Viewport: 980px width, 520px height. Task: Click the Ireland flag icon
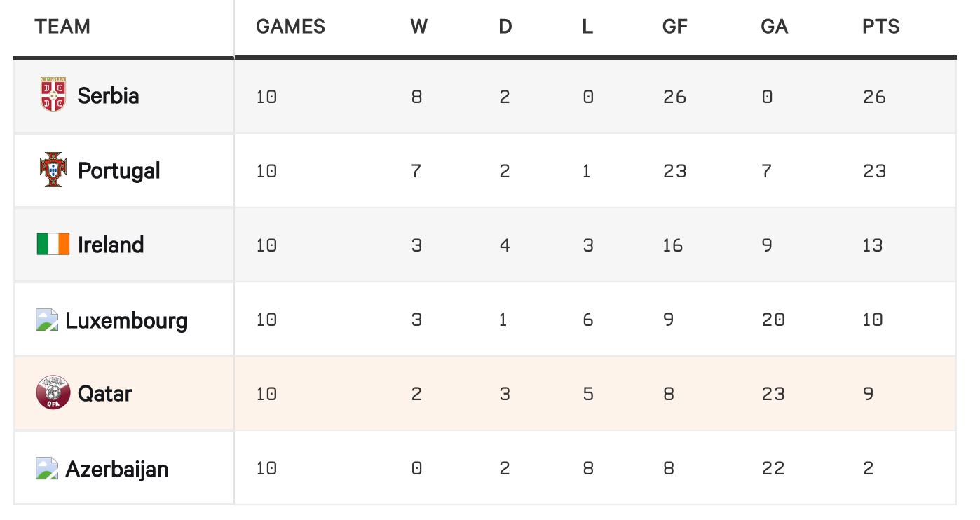tap(53, 245)
